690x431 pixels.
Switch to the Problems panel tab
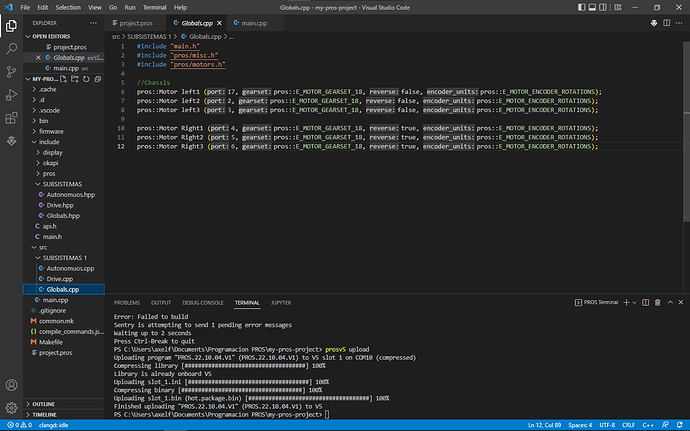pos(127,302)
